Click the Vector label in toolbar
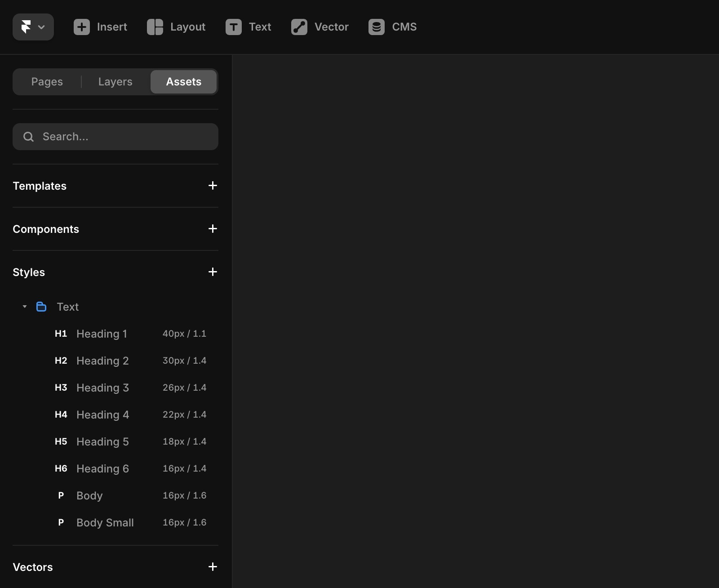719x588 pixels. (x=332, y=27)
